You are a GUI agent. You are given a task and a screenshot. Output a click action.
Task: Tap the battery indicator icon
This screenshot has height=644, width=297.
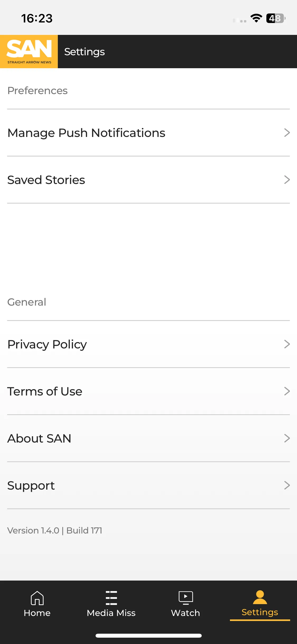[276, 18]
